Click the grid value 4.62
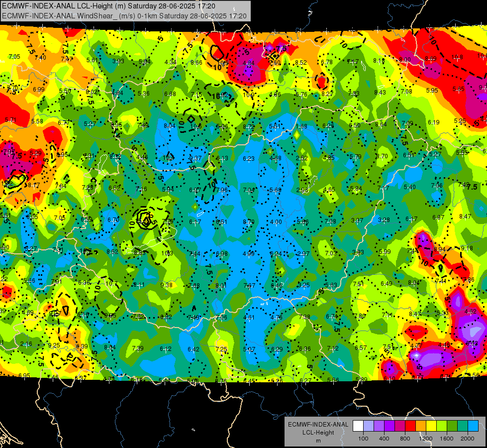The height and width of the screenshot is (448, 487). point(470,311)
